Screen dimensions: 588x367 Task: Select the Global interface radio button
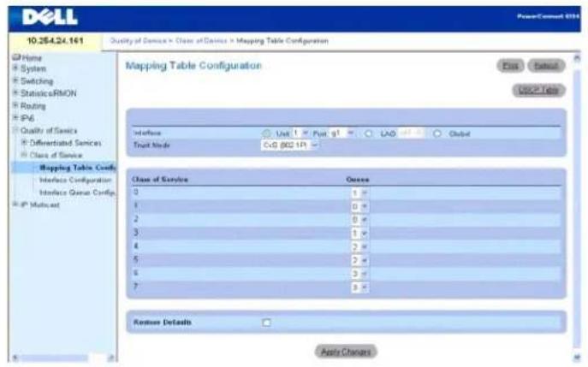pyautogui.click(x=437, y=133)
